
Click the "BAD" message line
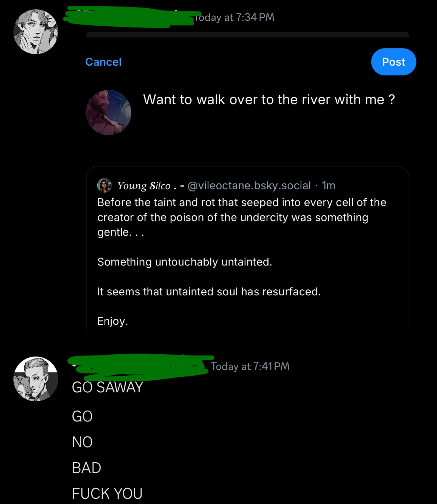pyautogui.click(x=86, y=468)
